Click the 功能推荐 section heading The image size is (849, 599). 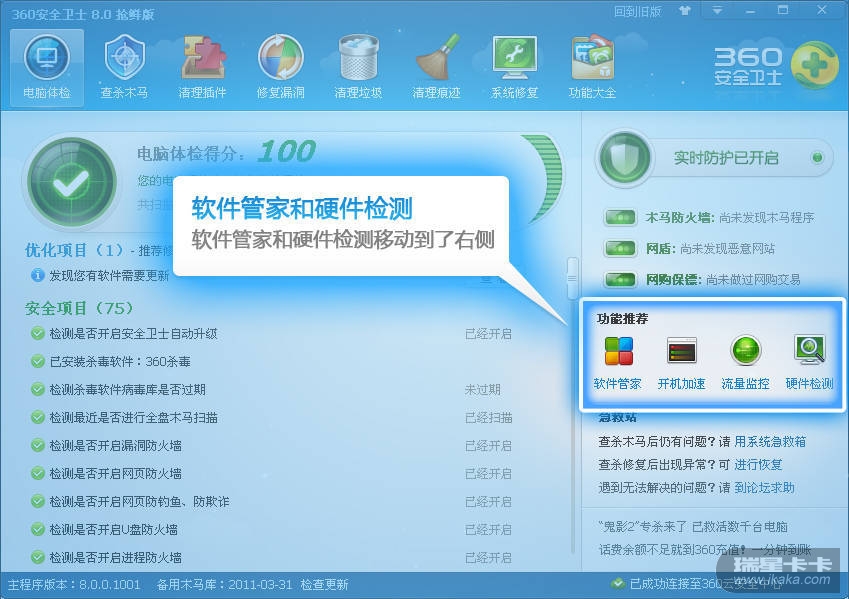pyautogui.click(x=623, y=318)
